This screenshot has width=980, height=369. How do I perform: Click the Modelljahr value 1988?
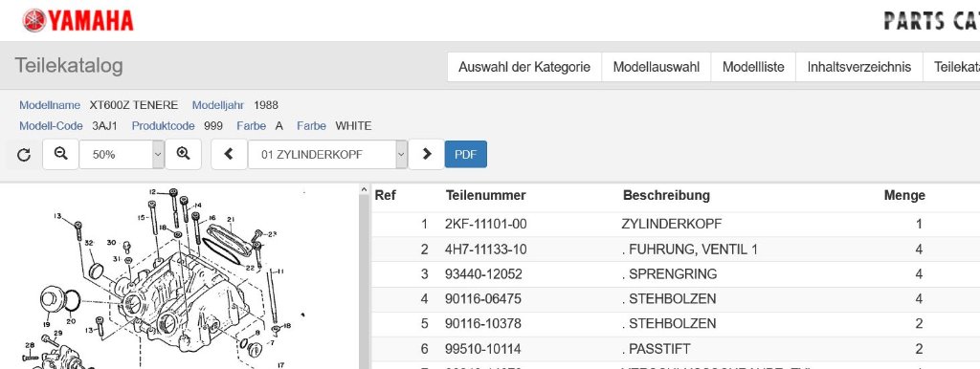[266, 105]
